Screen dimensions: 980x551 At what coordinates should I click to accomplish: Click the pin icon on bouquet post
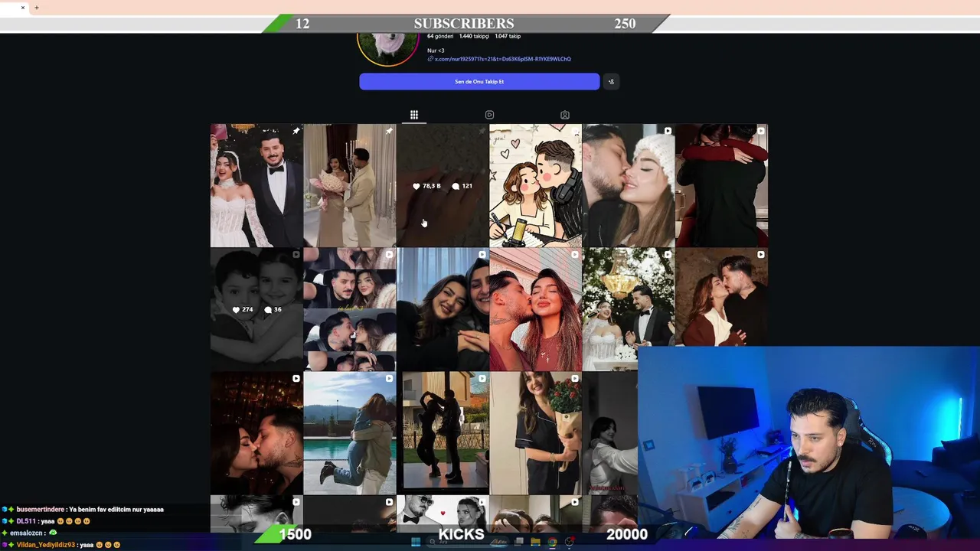[x=389, y=131]
